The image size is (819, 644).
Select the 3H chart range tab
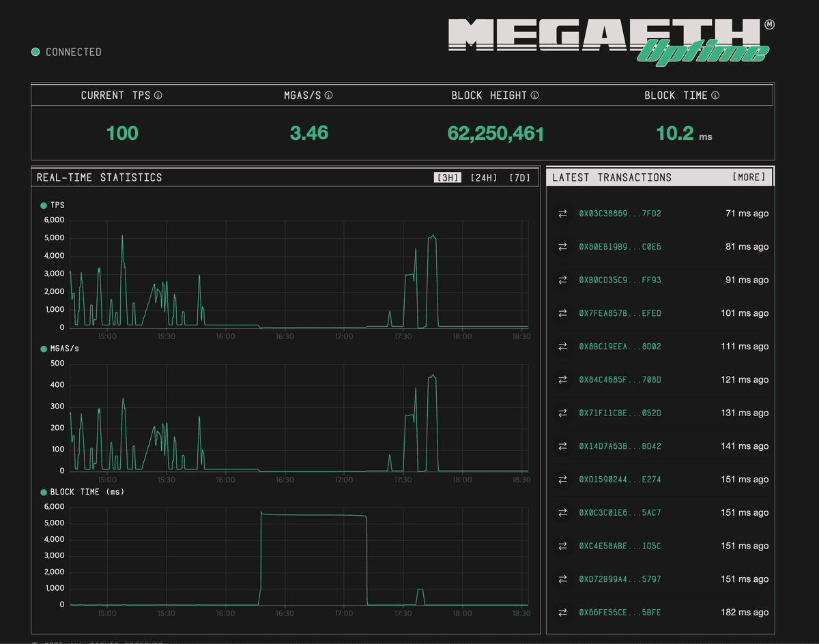coord(447,177)
